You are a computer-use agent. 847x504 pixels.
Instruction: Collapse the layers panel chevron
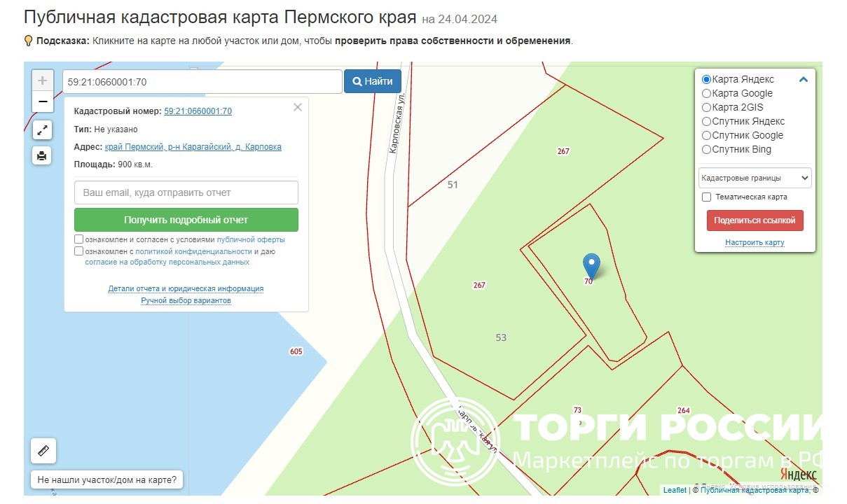(x=804, y=79)
